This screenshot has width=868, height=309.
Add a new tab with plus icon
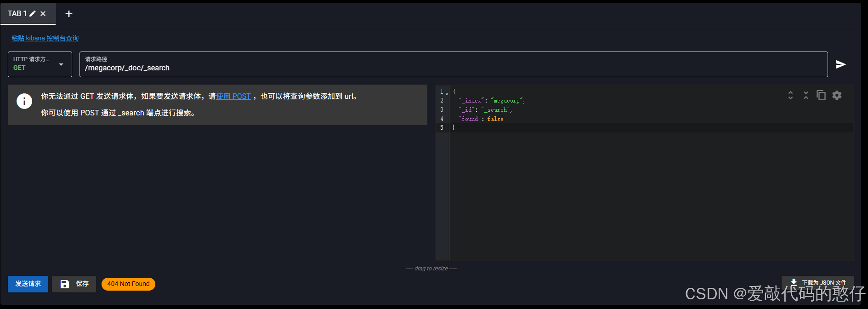69,14
